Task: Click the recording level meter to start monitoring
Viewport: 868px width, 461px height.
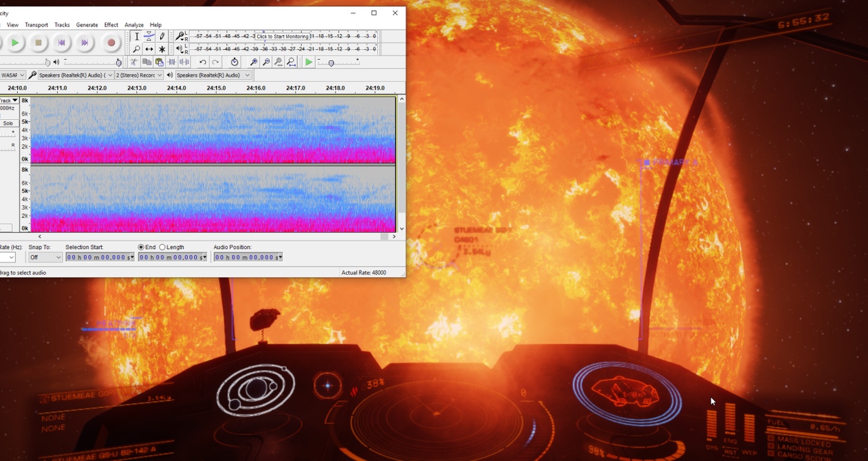Action: click(283, 36)
